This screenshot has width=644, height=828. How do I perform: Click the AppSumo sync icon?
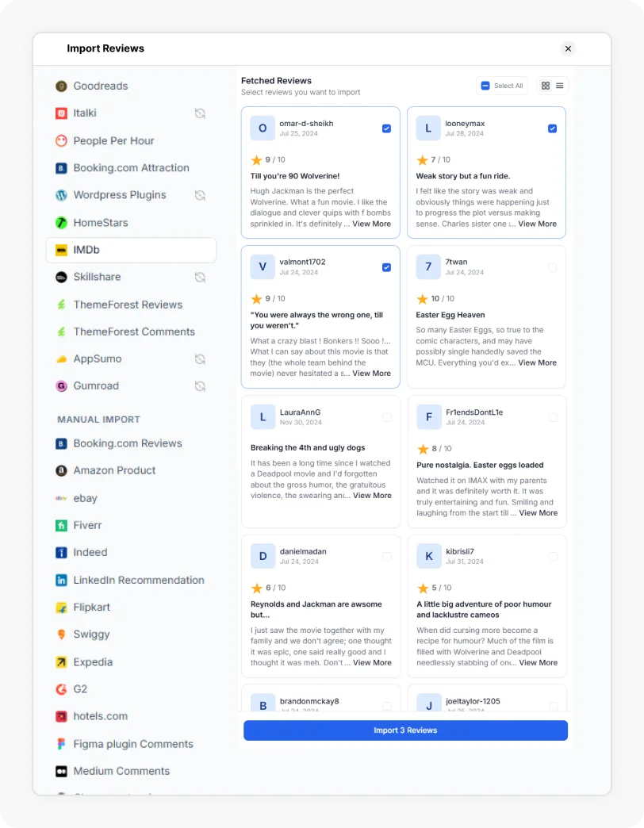(201, 359)
